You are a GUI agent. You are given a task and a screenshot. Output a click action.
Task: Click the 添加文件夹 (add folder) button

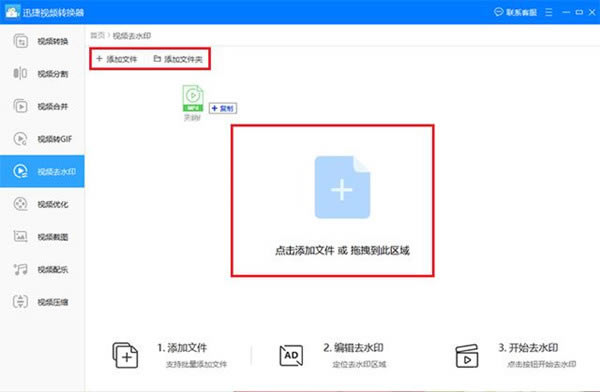(x=178, y=59)
